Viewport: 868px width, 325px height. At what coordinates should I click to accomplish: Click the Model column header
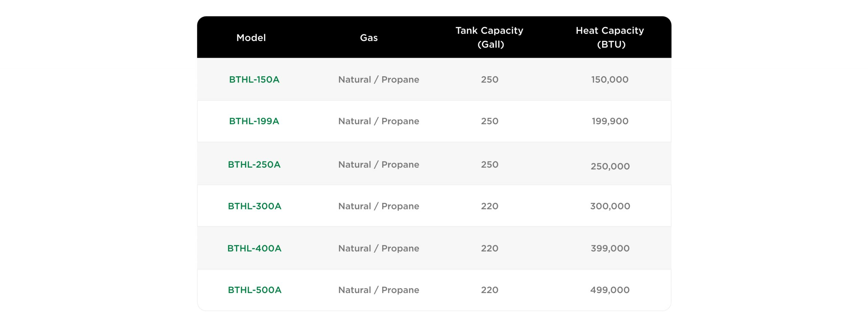(251, 38)
